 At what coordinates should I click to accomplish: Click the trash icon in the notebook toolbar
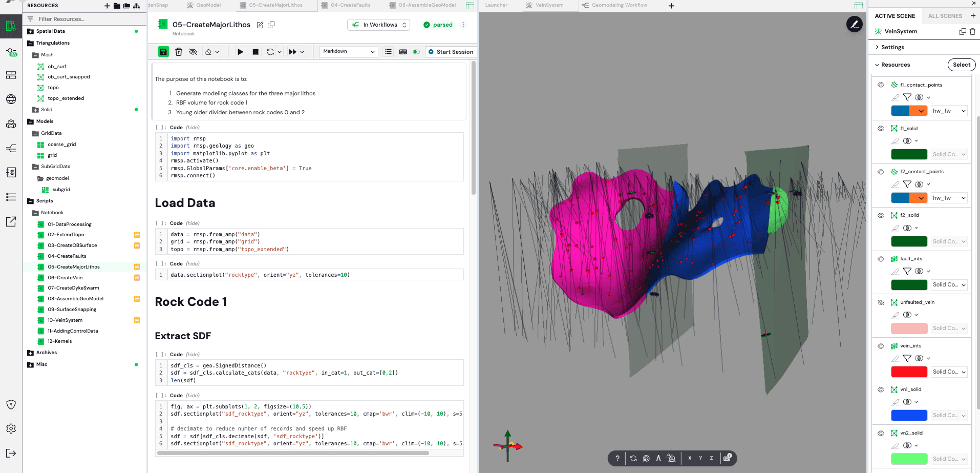click(x=179, y=52)
